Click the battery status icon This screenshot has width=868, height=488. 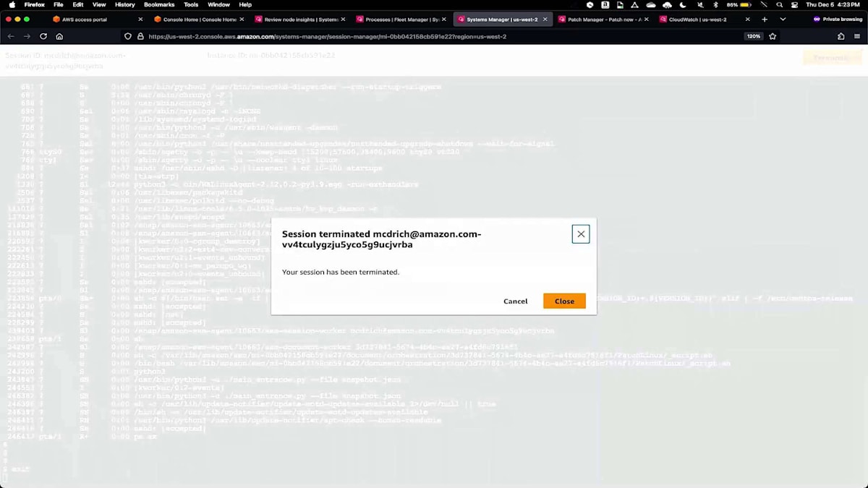click(746, 4)
